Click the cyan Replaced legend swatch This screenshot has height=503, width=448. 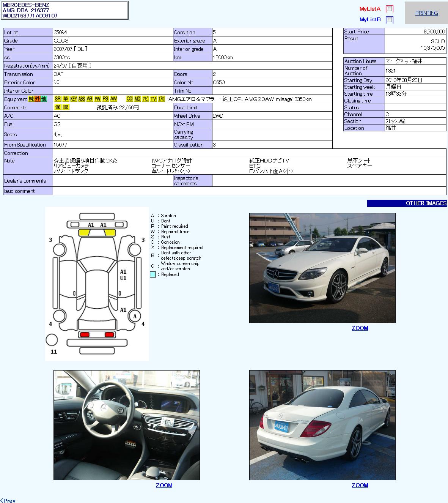[153, 274]
